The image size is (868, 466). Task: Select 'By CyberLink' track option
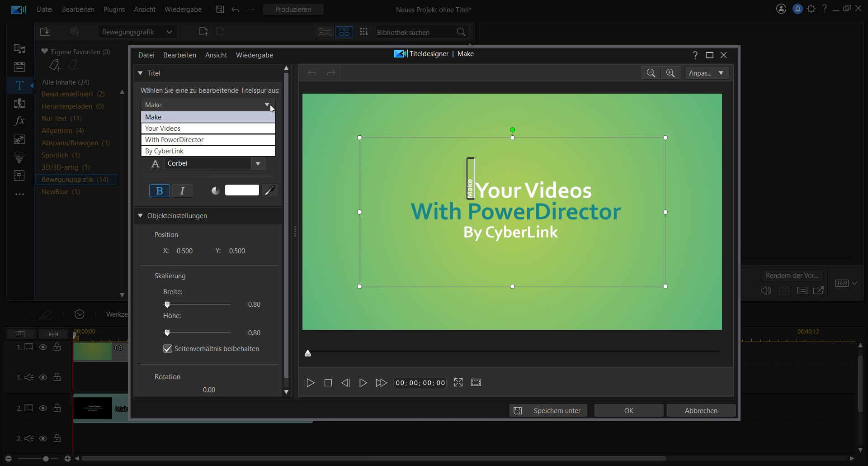pos(208,151)
